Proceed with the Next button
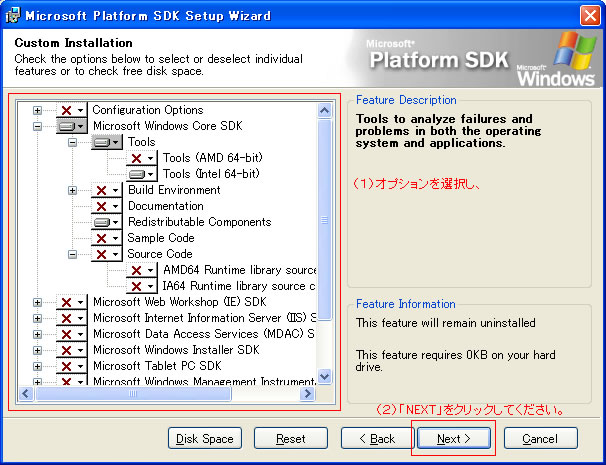The image size is (606, 465). pos(454,438)
